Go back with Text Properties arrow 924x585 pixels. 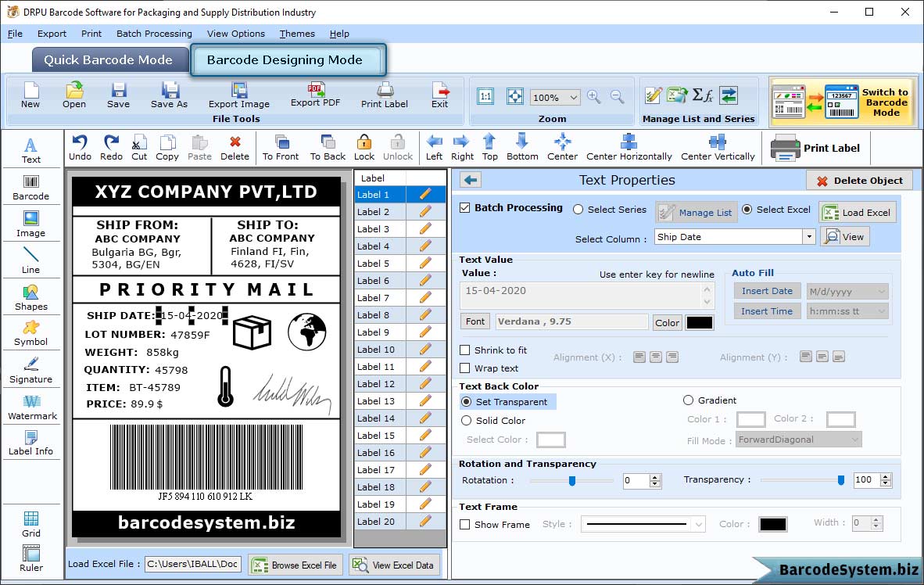tap(470, 180)
